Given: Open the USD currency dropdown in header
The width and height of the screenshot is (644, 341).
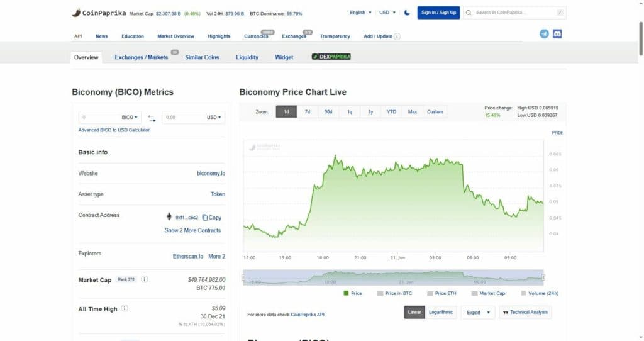Looking at the screenshot, I should pos(387,13).
